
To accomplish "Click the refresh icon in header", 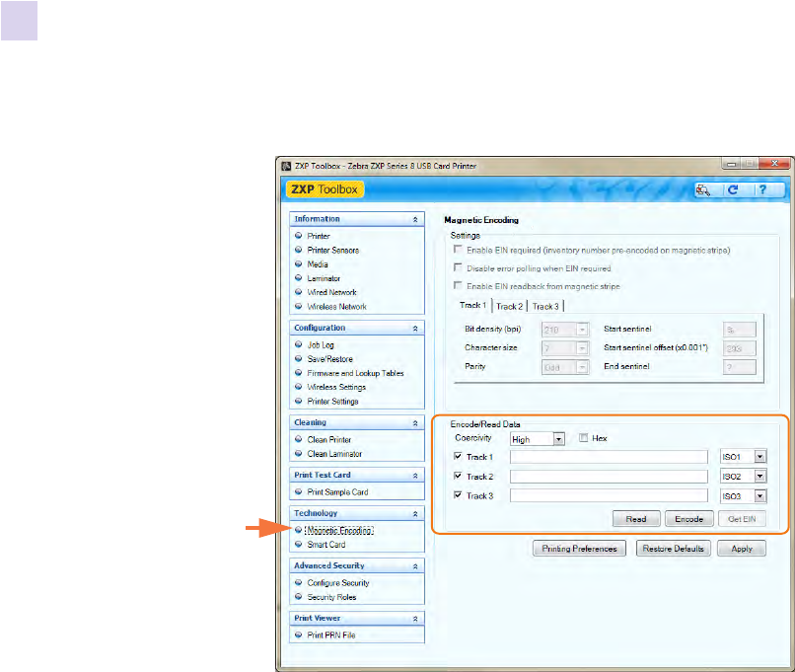I will [x=733, y=189].
